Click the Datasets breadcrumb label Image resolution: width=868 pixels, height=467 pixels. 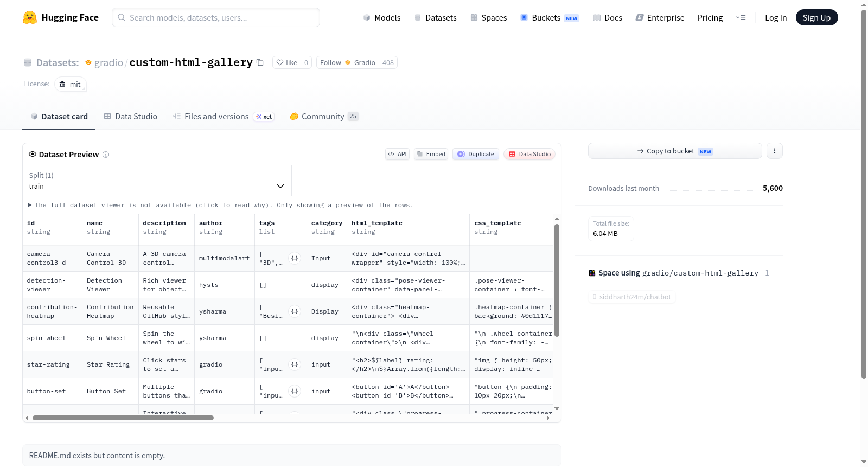click(58, 63)
